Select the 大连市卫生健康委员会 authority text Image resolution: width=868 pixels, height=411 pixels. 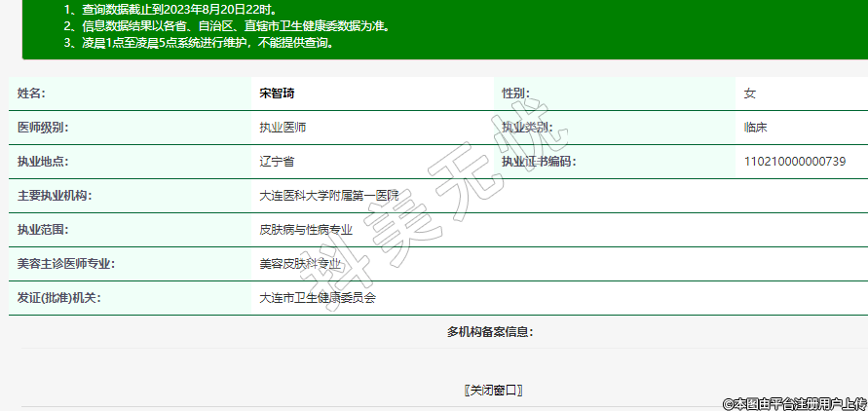point(318,298)
